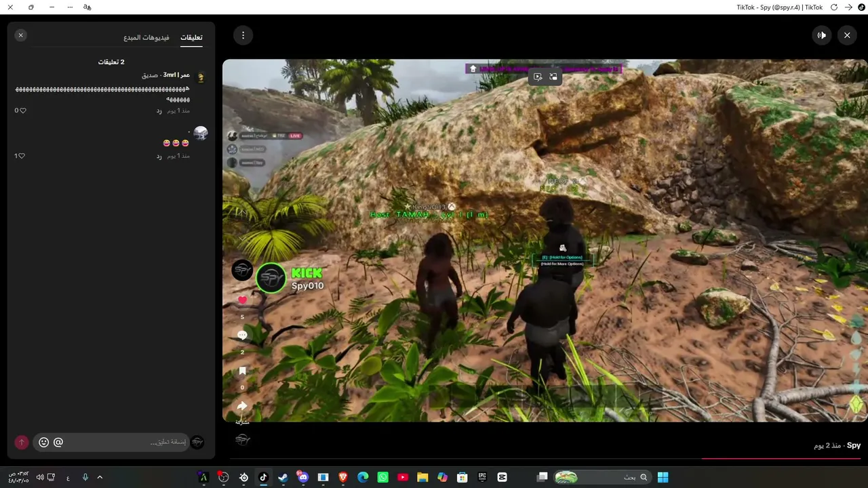Close the comments side panel
The height and width of the screenshot is (488, 868).
tap(21, 35)
